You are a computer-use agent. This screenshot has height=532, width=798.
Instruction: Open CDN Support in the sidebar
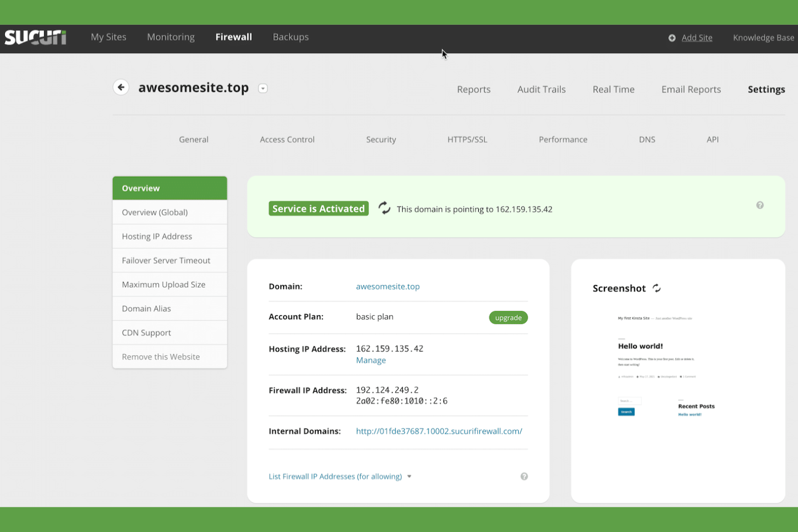click(170, 333)
